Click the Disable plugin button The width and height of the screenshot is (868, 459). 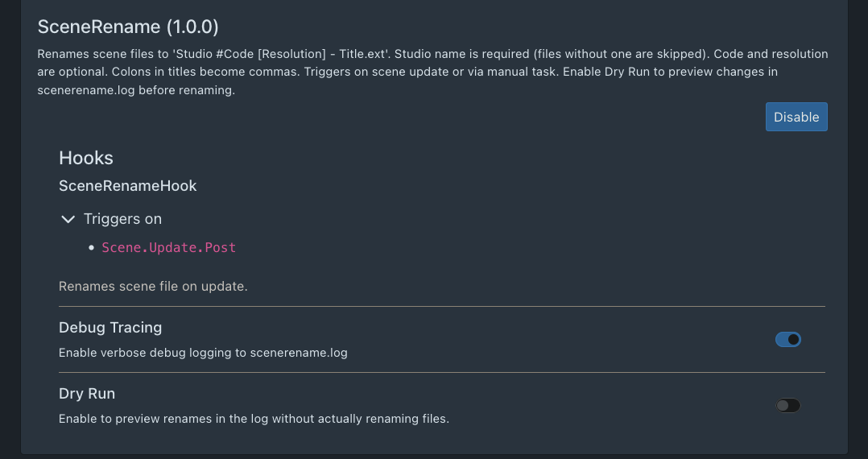pos(796,117)
